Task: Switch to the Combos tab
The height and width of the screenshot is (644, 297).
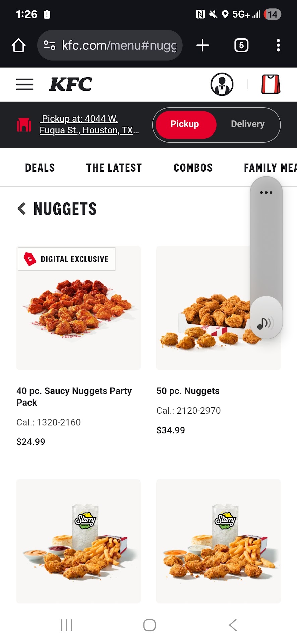Action: [193, 168]
